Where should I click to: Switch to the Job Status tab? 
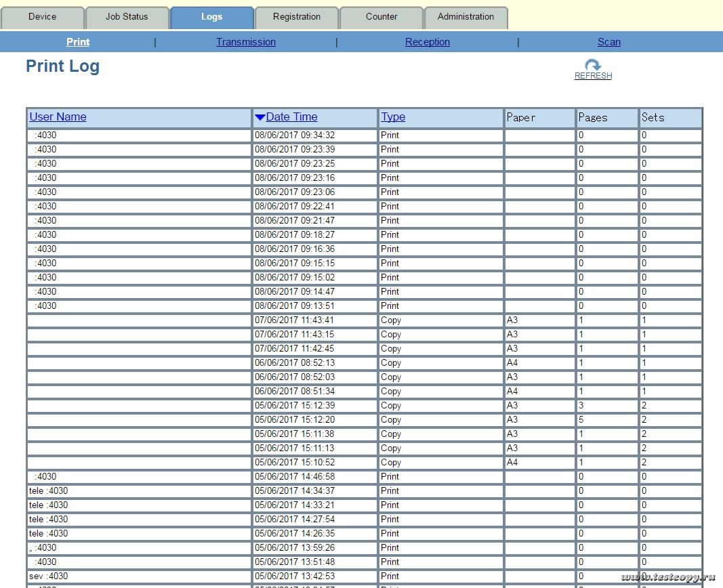tap(127, 17)
